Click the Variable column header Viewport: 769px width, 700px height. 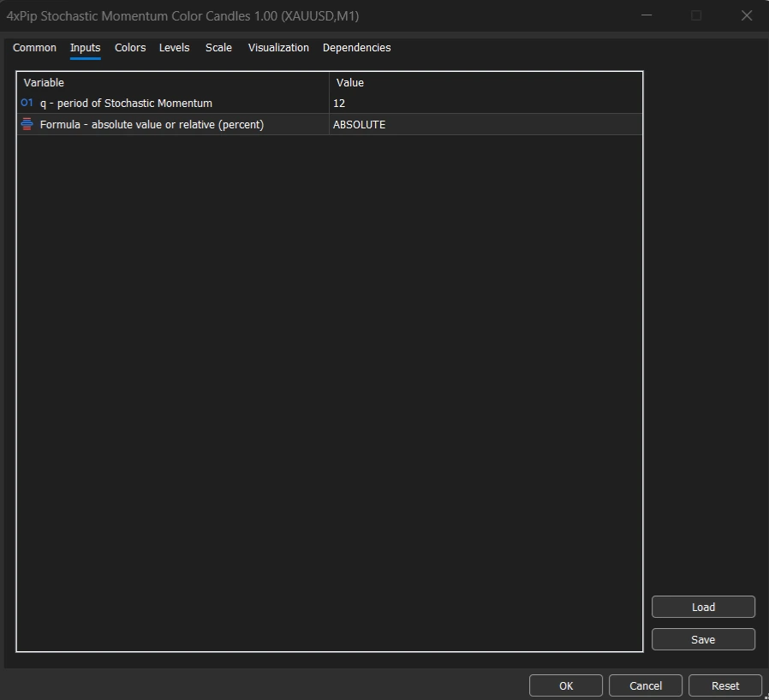coord(173,83)
